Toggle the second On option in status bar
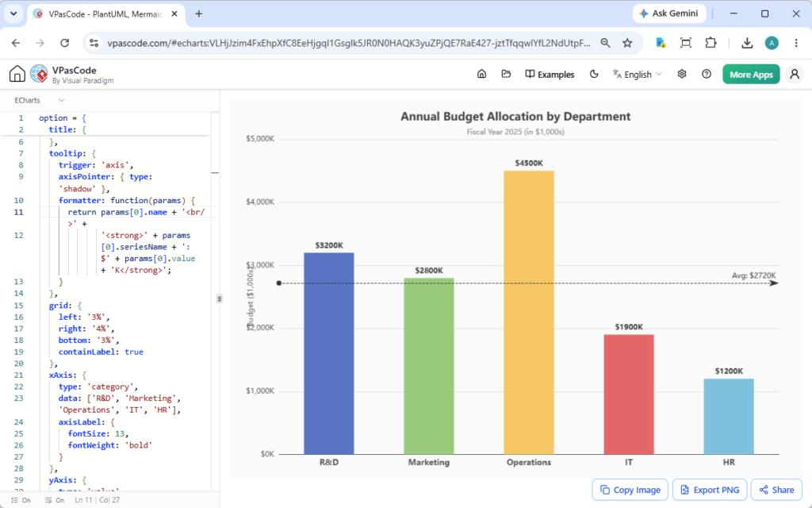Screen dimensions: 812x508 pos(55,500)
